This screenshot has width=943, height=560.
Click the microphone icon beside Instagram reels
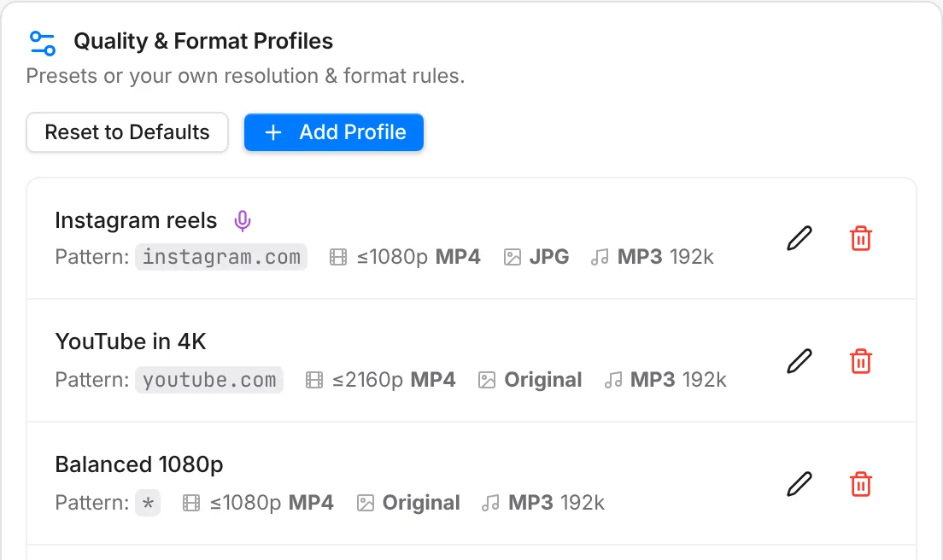[x=243, y=221]
